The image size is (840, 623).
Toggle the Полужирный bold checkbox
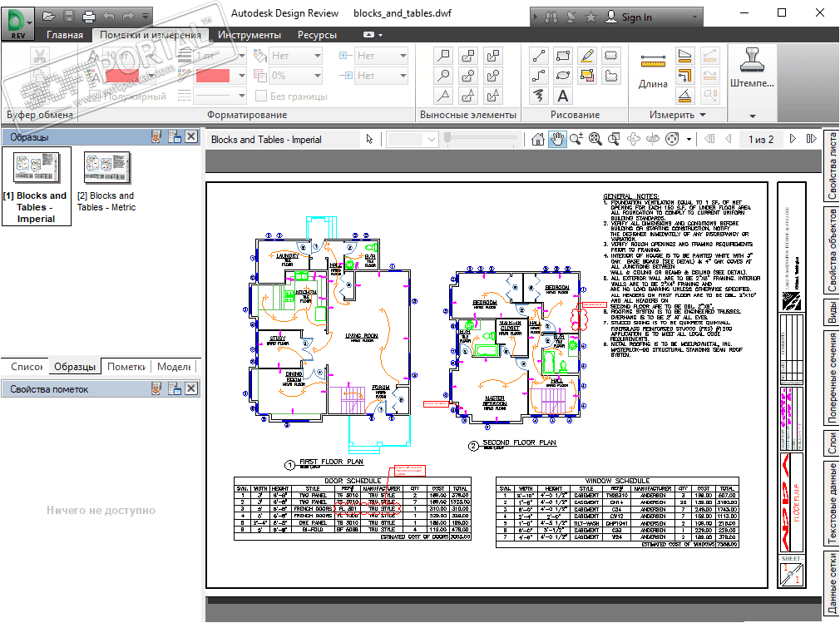coord(96,96)
